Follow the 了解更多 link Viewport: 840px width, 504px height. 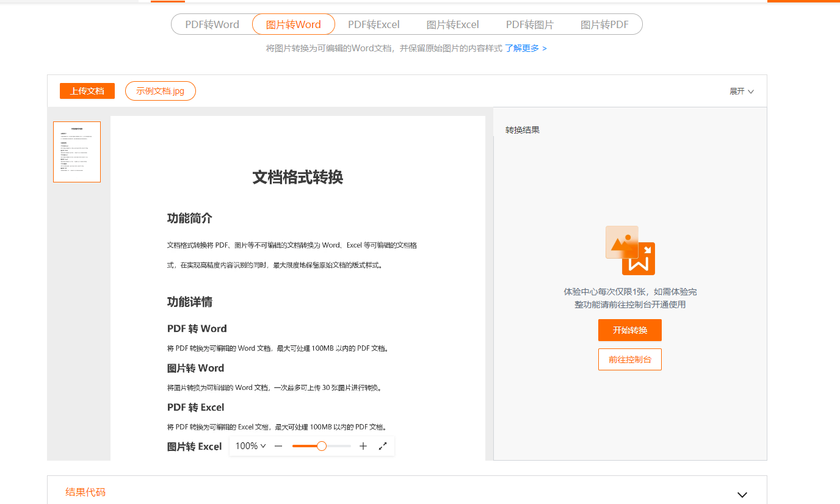526,48
